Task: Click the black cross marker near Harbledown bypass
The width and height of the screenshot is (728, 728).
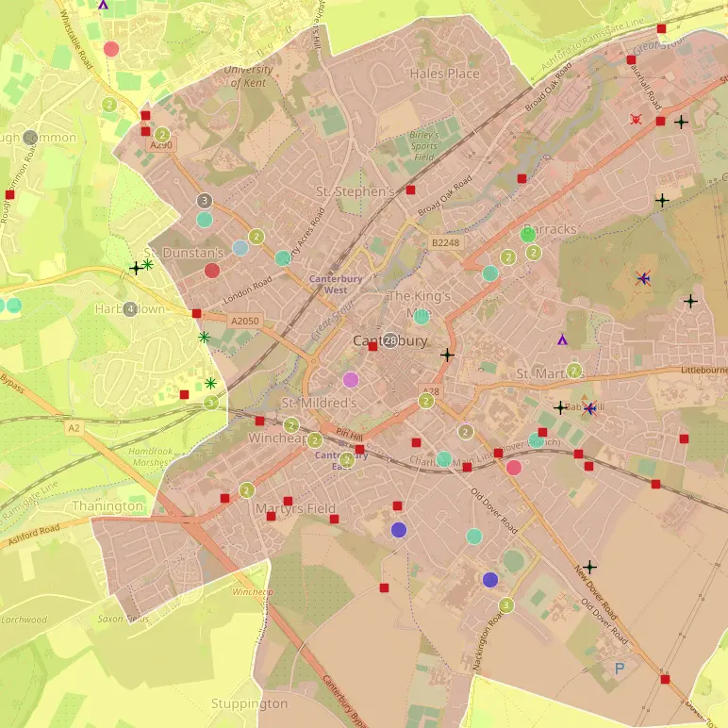Action: click(x=136, y=268)
